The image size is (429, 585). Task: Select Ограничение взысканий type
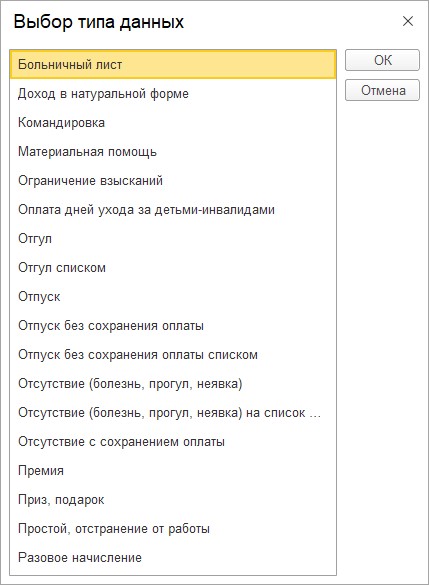173,181
